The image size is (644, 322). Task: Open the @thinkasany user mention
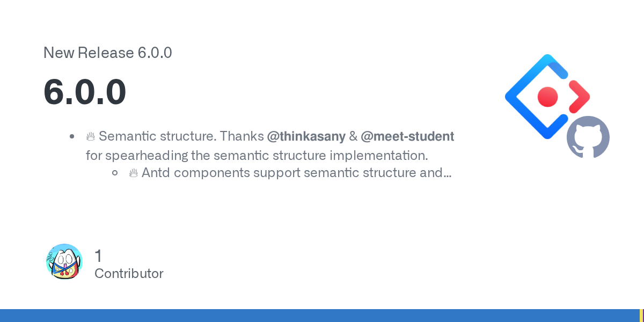point(306,136)
